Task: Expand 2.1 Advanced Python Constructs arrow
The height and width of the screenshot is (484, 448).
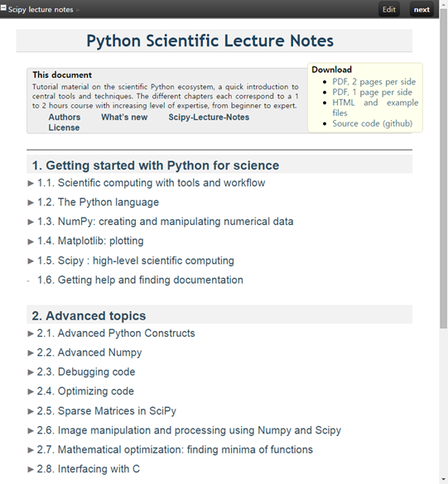Action: [x=31, y=333]
